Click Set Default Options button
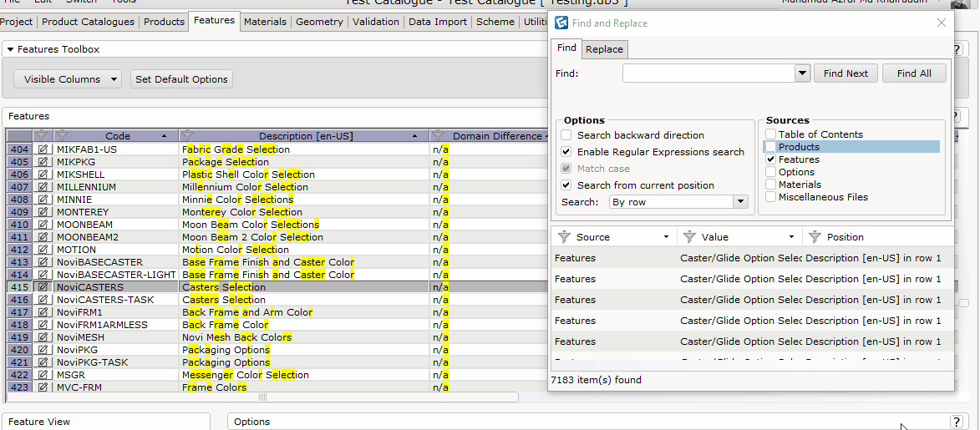Image resolution: width=980 pixels, height=430 pixels. [181, 79]
